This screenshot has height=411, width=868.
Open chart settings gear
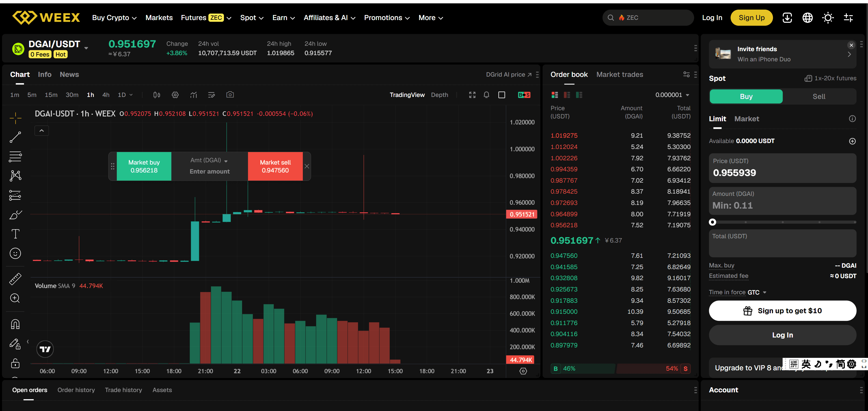[175, 95]
